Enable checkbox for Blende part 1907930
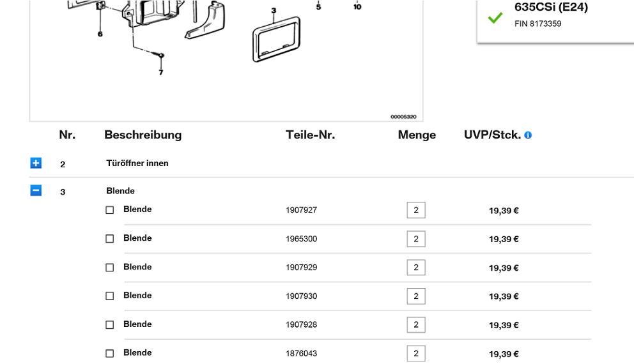The height and width of the screenshot is (364, 634). (x=110, y=296)
